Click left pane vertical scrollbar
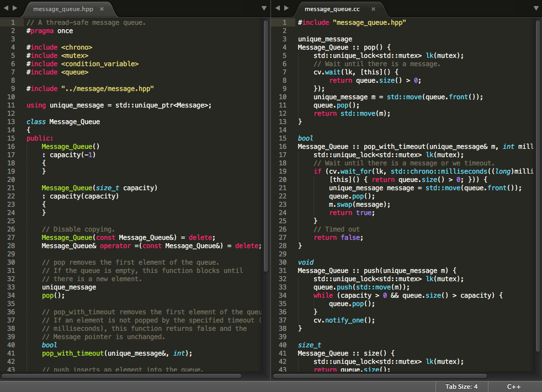This screenshot has height=392, width=542. 266,146
